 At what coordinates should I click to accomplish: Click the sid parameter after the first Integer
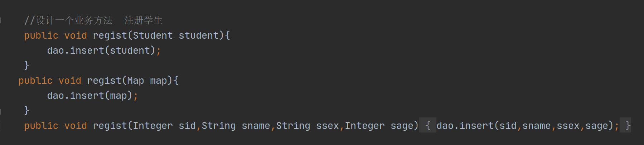[187, 126]
